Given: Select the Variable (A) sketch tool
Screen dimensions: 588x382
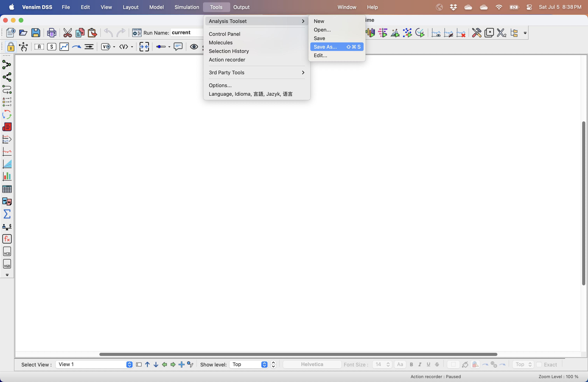Looking at the screenshot, I should [x=39, y=46].
